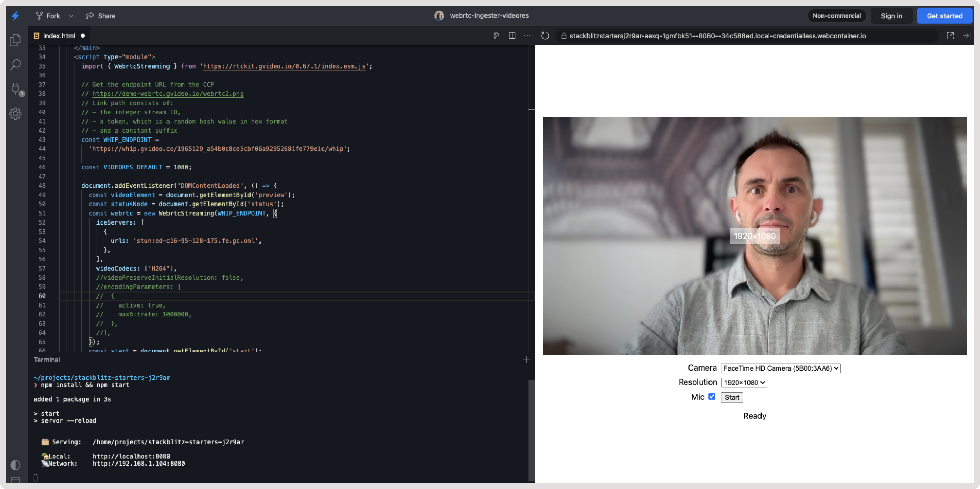Add a new terminal with the plus

(x=526, y=359)
